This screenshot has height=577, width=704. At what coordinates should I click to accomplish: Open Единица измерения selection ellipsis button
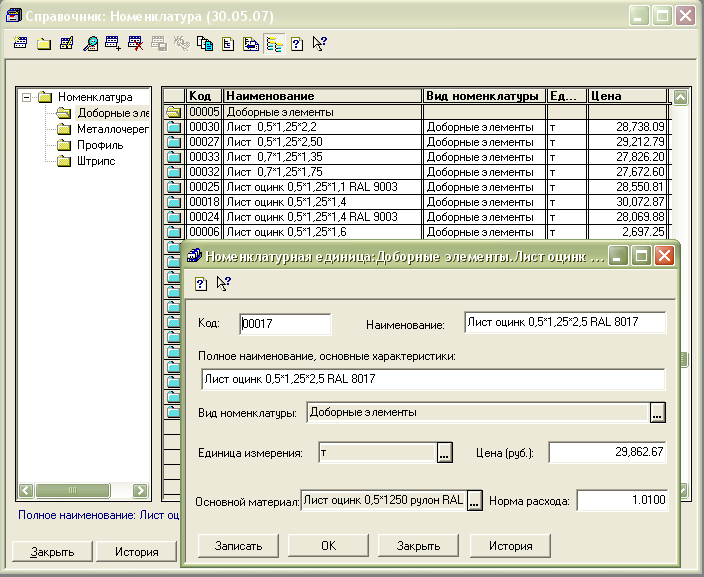(444, 454)
